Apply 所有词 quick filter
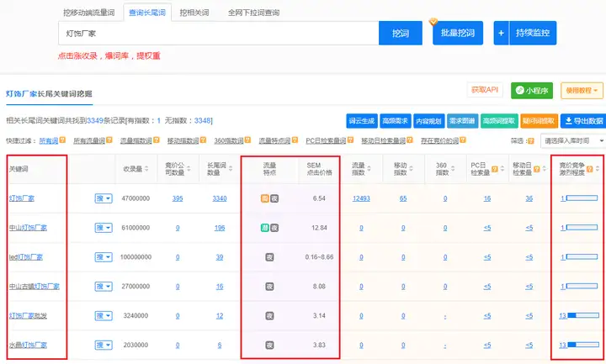 pyautogui.click(x=49, y=140)
